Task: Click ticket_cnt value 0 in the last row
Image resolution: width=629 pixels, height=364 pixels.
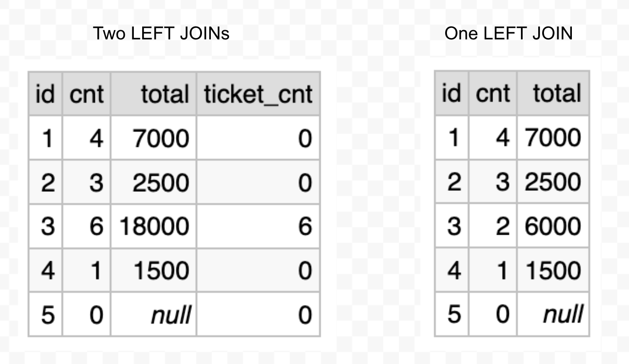Action: click(x=305, y=315)
